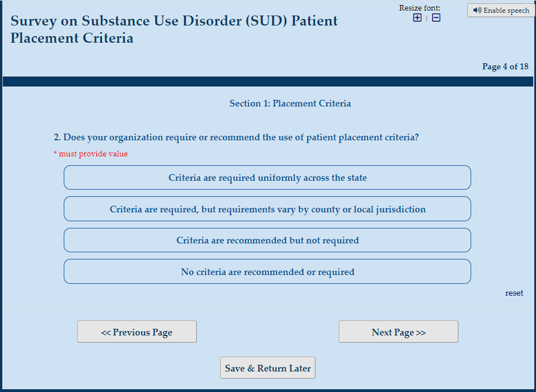The height and width of the screenshot is (392, 536).
Task: Go back using the Previous Page button
Action: [x=136, y=332]
